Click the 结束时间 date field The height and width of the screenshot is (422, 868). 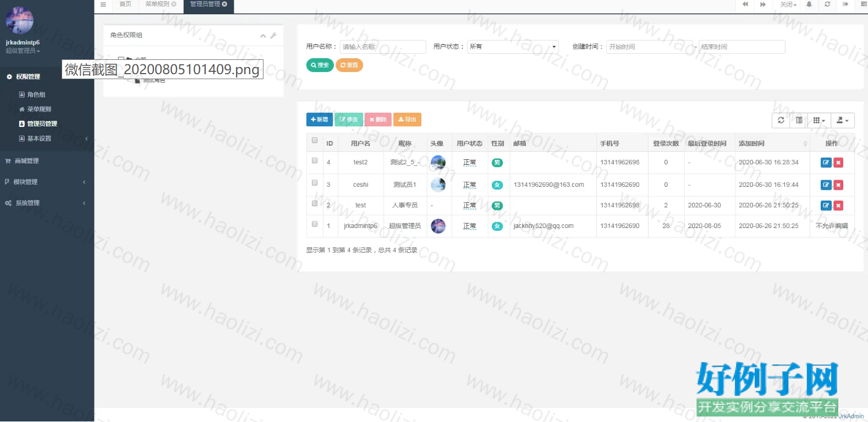coord(742,47)
